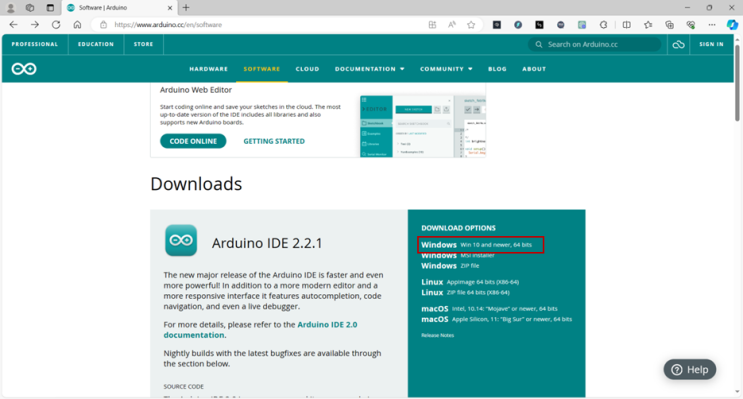
Task: Open the workspaces icon in title bar
Action: (30, 8)
